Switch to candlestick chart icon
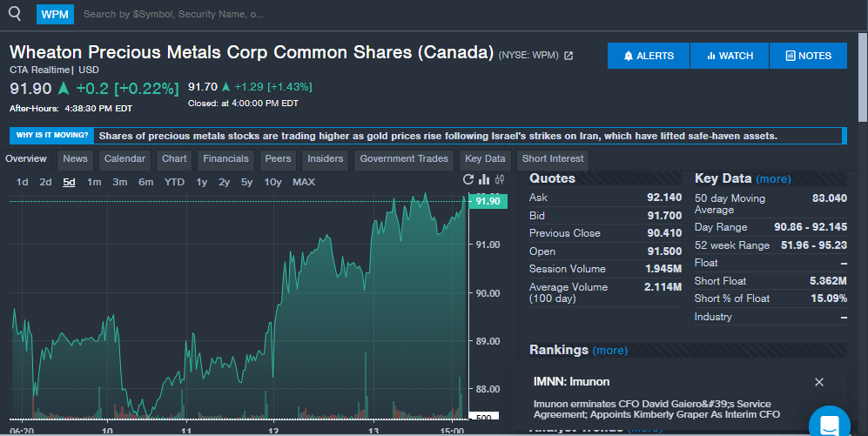The width and height of the screenshot is (868, 436). pyautogui.click(x=500, y=179)
